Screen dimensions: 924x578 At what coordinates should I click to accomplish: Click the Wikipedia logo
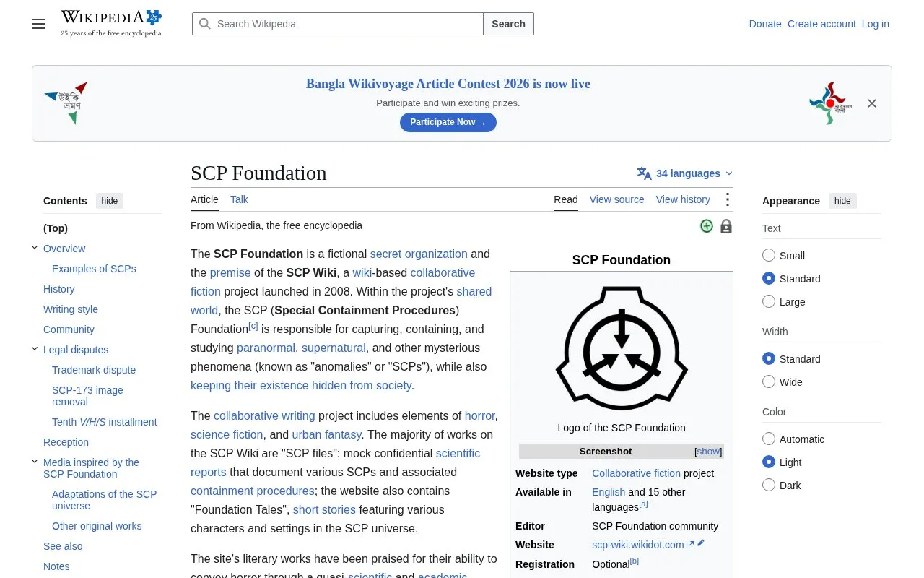(110, 23)
